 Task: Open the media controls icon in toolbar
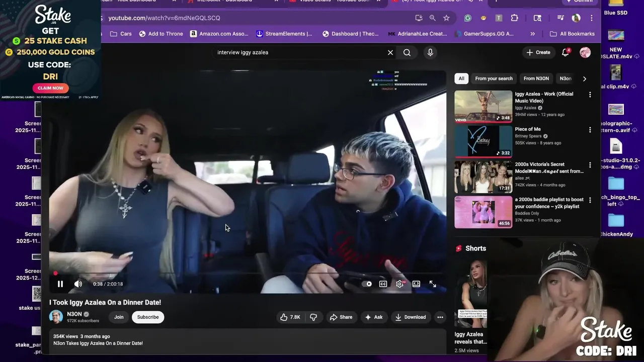(560, 18)
